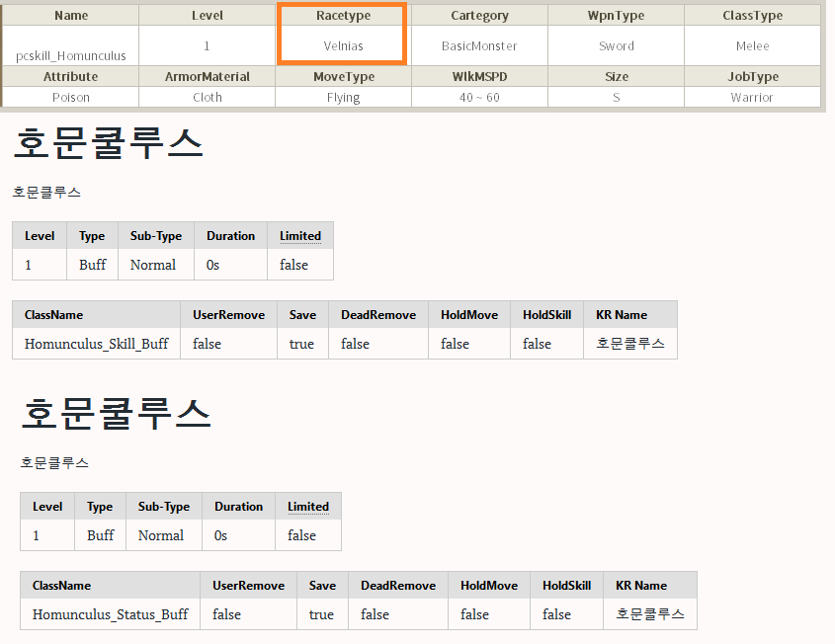Click the pcskill_Homunculus name cell
Screen dimensions: 835x644
pyautogui.click(x=71, y=55)
